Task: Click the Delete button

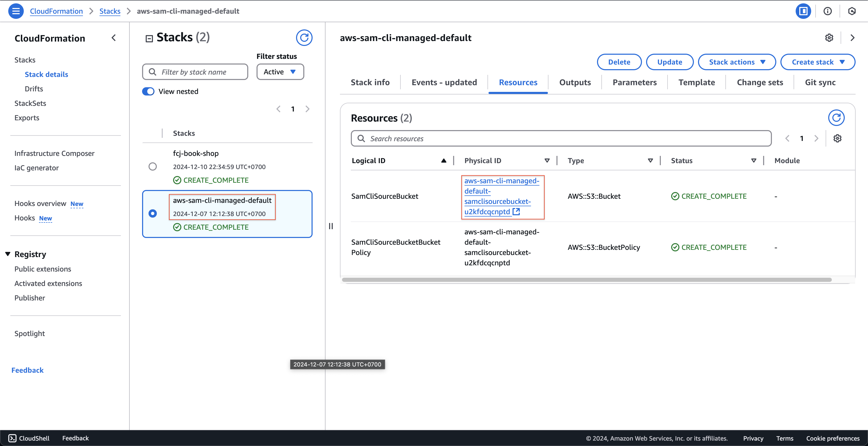Action: [x=619, y=62]
